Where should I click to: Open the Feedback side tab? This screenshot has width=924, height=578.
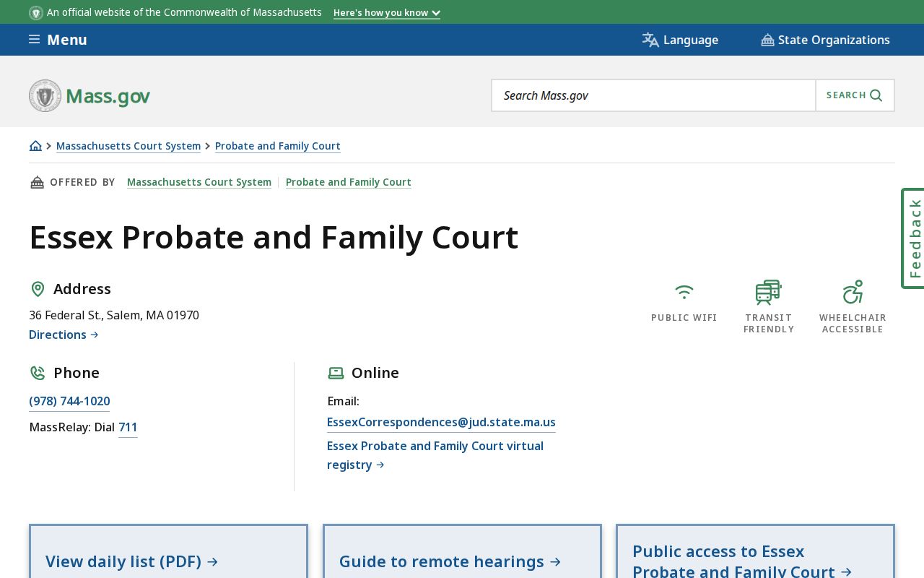tap(913, 238)
